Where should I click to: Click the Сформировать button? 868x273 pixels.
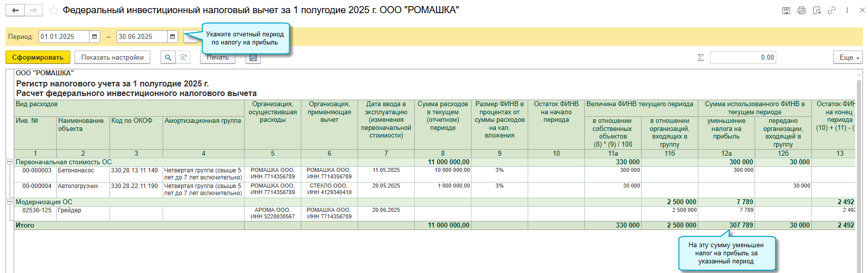(38, 58)
